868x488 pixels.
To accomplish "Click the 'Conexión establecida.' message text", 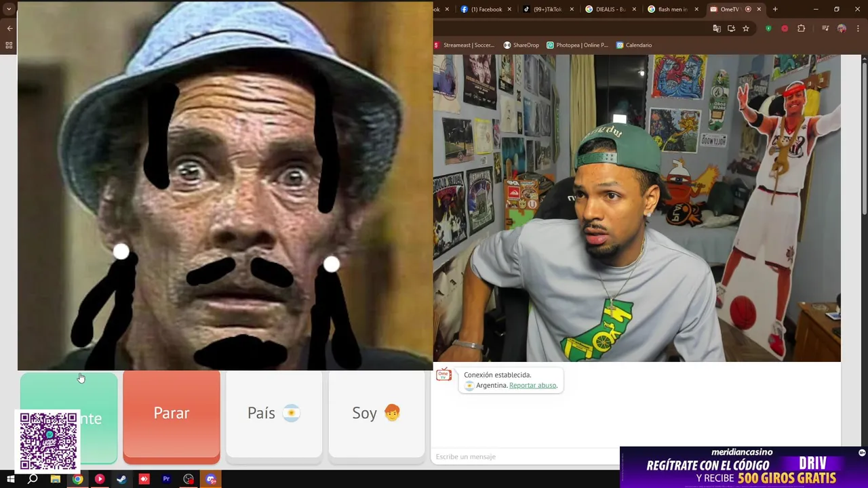I will tap(497, 375).
